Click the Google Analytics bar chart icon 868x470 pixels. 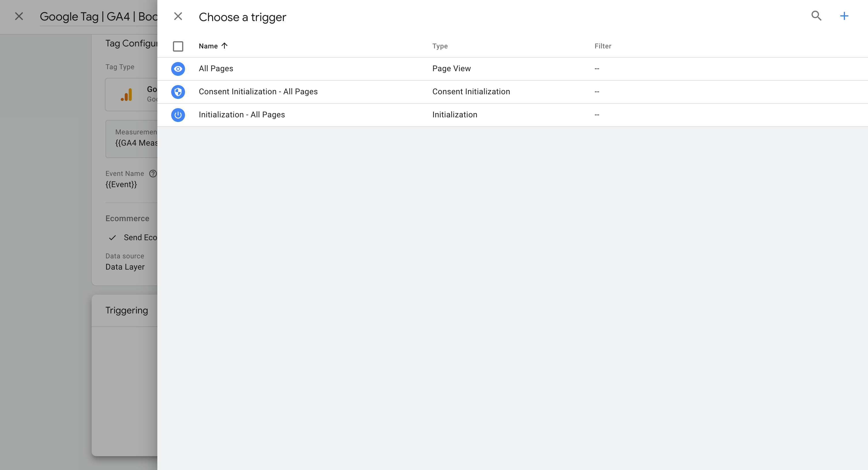click(x=126, y=94)
